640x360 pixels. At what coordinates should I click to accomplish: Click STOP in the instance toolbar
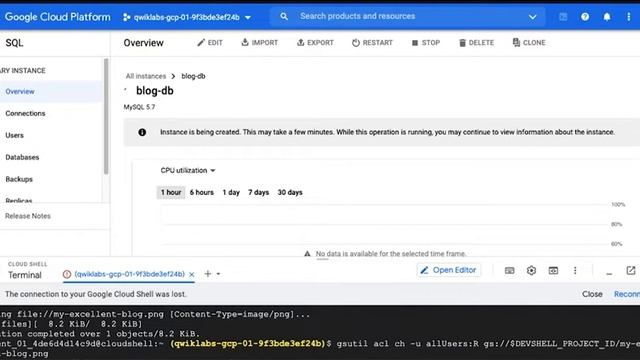tap(426, 42)
